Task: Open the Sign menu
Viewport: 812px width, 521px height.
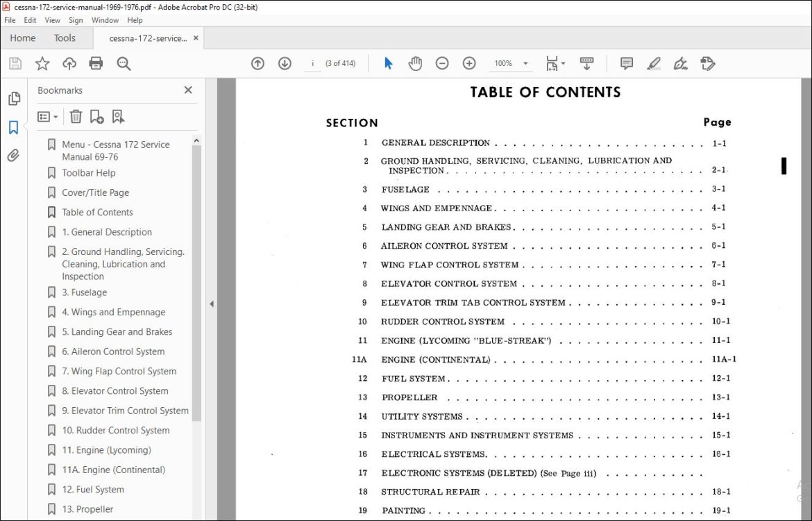Action: pos(76,20)
